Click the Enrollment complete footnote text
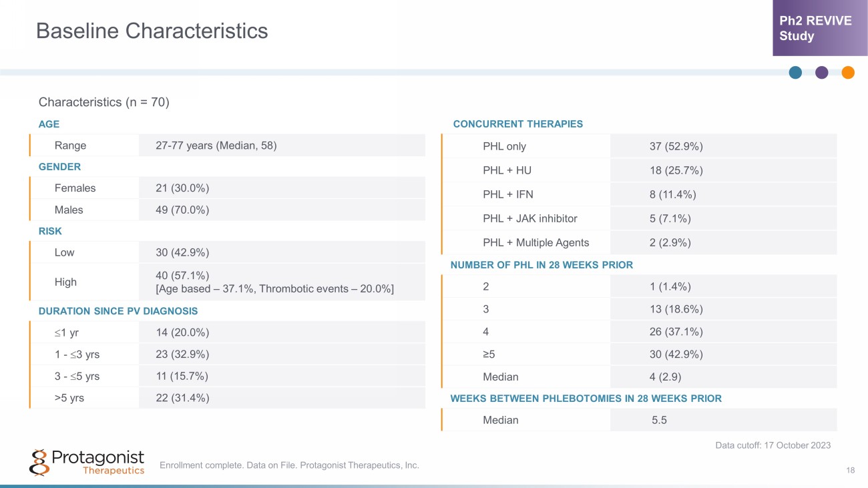This screenshot has height=488, width=868. tap(289, 465)
